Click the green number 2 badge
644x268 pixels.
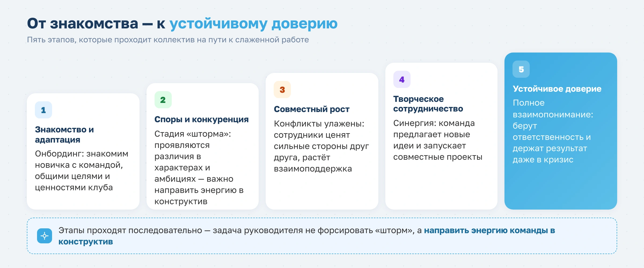163,100
